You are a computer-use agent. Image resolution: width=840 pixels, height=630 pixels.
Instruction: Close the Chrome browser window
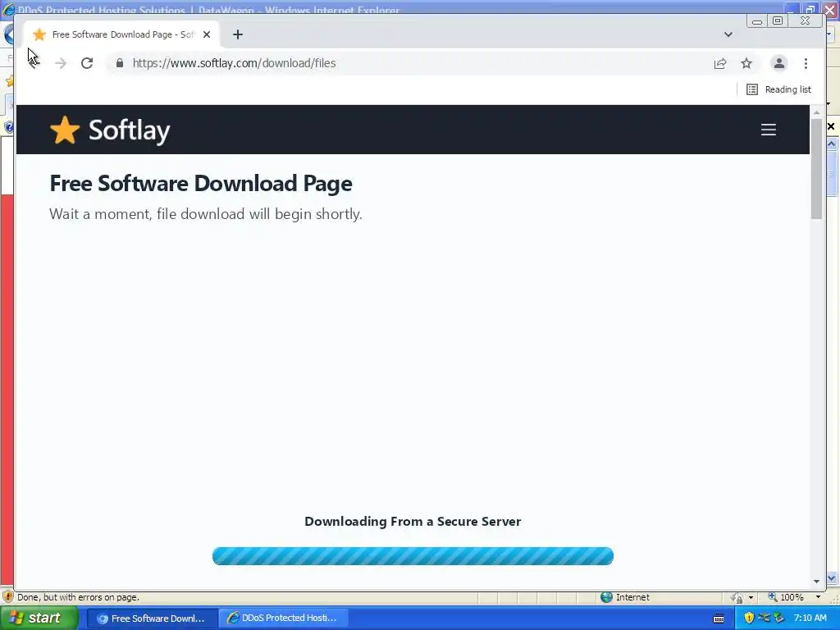coord(806,21)
